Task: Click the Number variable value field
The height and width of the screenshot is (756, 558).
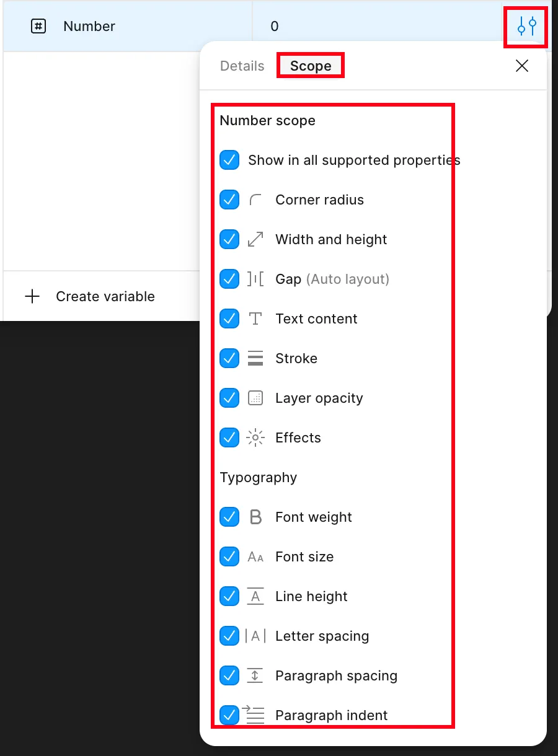Action: click(378, 27)
